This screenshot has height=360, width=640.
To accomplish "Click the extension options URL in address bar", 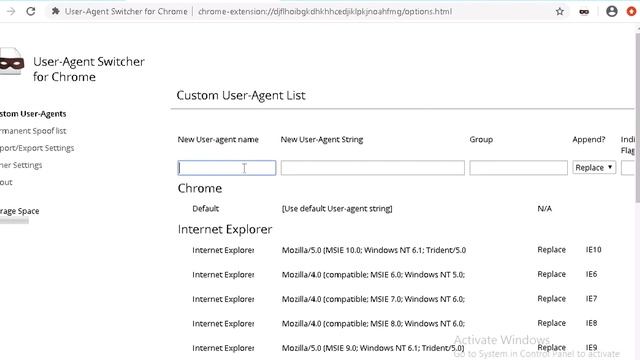I will coord(325,11).
